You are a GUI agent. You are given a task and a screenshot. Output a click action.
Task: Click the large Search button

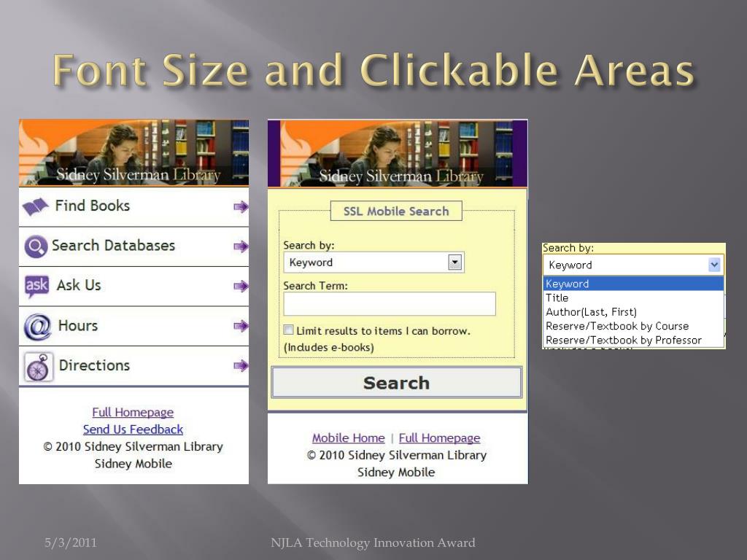(396, 382)
